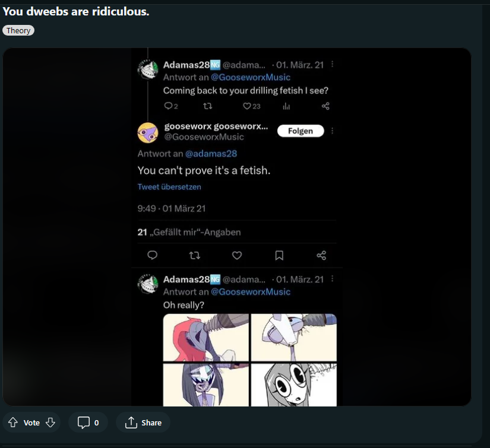Like the first Adamas28 reply with 23 likes
The height and width of the screenshot is (448, 490).
247,106
